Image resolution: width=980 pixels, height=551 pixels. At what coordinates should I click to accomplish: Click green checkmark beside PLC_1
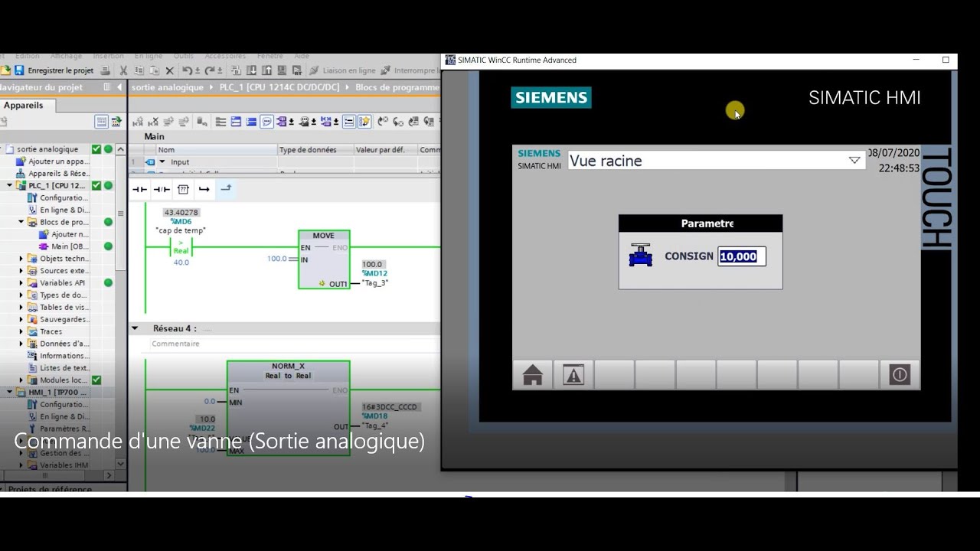(x=96, y=185)
